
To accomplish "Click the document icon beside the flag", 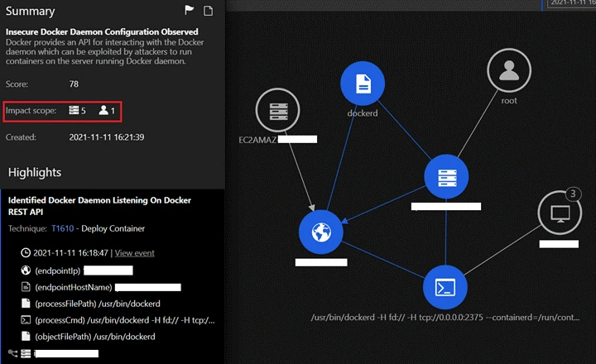I will pyautogui.click(x=209, y=11).
